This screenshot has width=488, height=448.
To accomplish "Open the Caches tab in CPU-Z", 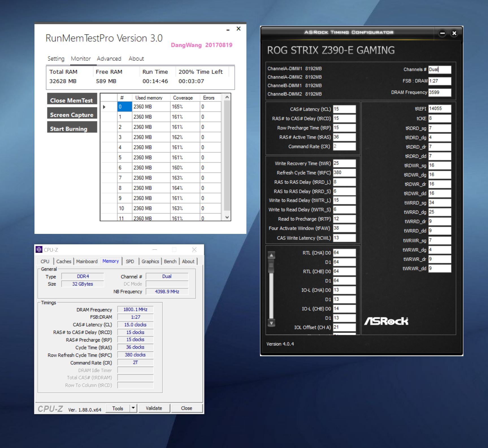I will pos(64,261).
